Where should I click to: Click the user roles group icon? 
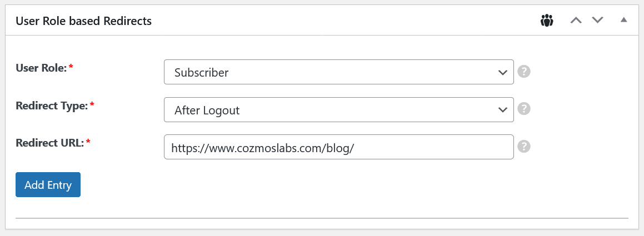coord(547,21)
